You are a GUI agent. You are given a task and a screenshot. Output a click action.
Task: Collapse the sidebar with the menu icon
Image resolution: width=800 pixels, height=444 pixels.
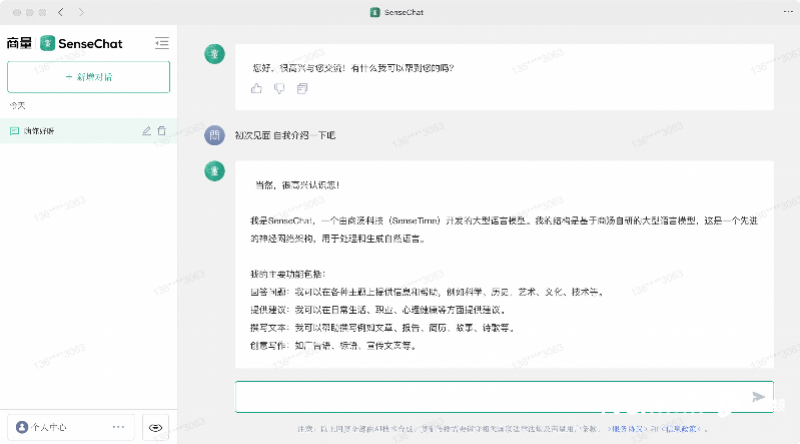pos(162,43)
